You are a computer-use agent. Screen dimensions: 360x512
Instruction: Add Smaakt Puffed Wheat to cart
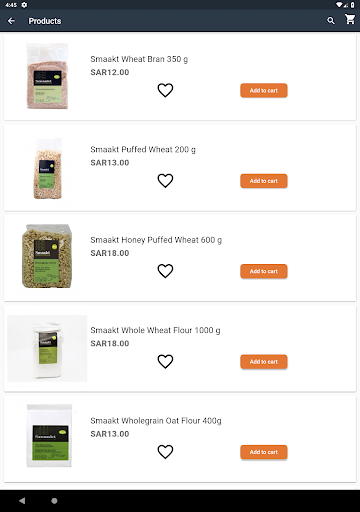point(264,181)
